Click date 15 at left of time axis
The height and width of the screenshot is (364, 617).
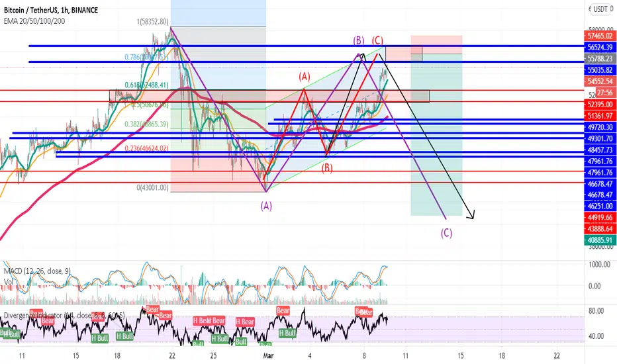point(75,356)
